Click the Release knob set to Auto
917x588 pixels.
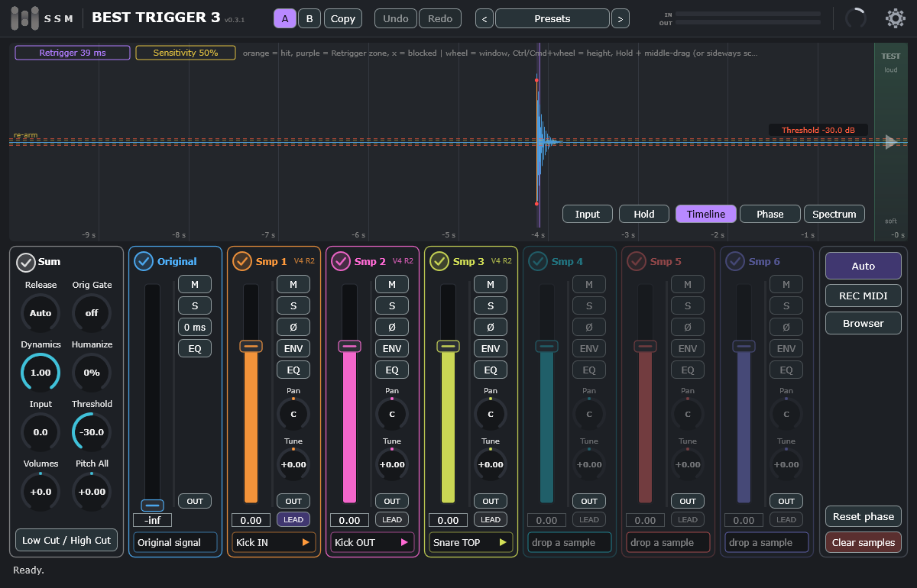pyautogui.click(x=41, y=313)
